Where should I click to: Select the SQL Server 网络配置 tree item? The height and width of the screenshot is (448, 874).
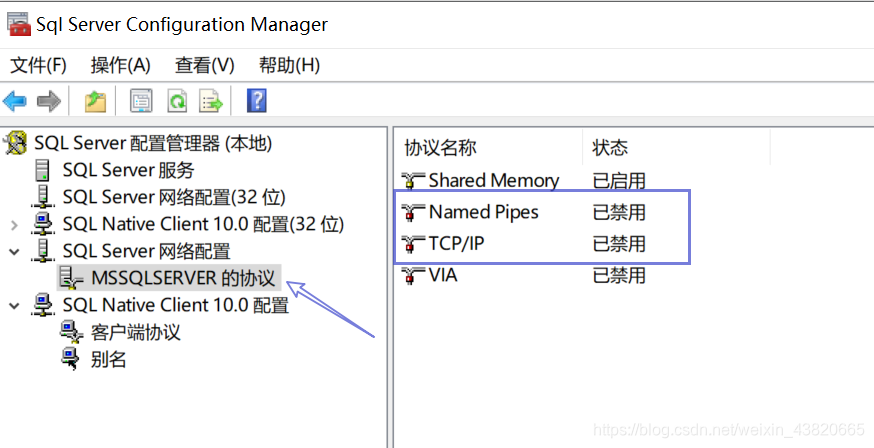(x=147, y=251)
